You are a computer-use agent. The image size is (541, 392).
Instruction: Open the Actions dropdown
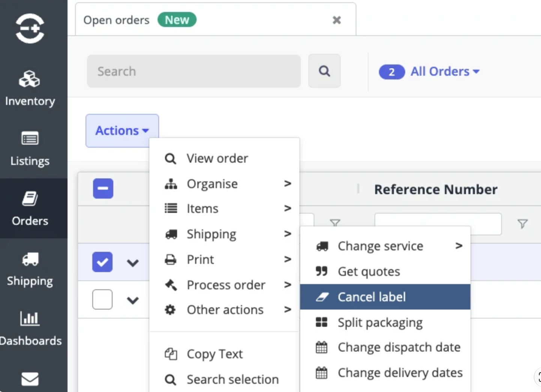(122, 130)
